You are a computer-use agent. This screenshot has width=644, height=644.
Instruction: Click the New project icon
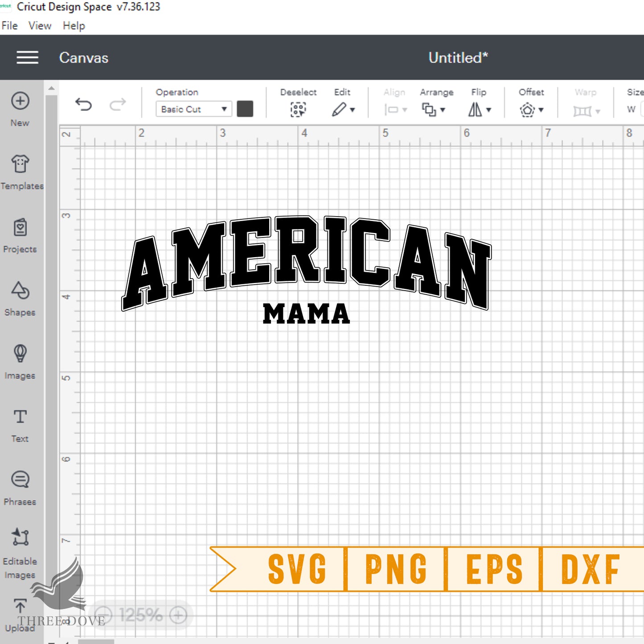click(x=20, y=101)
